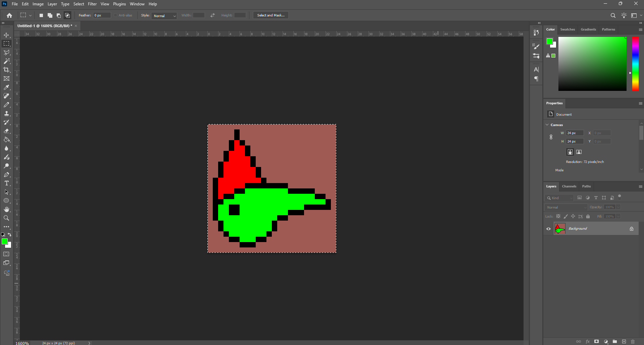This screenshot has height=345, width=644.
Task: Click the Magic Wand tool
Action: tap(6, 61)
